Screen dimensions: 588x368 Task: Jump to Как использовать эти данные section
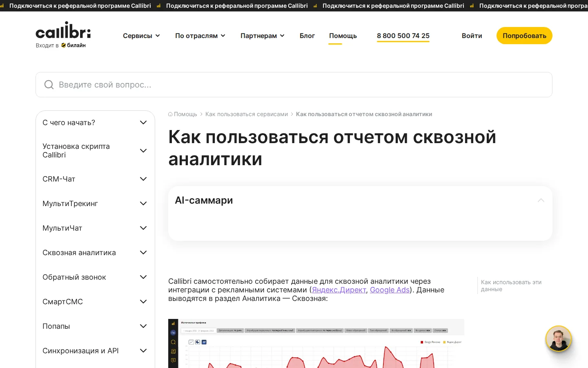(x=511, y=286)
